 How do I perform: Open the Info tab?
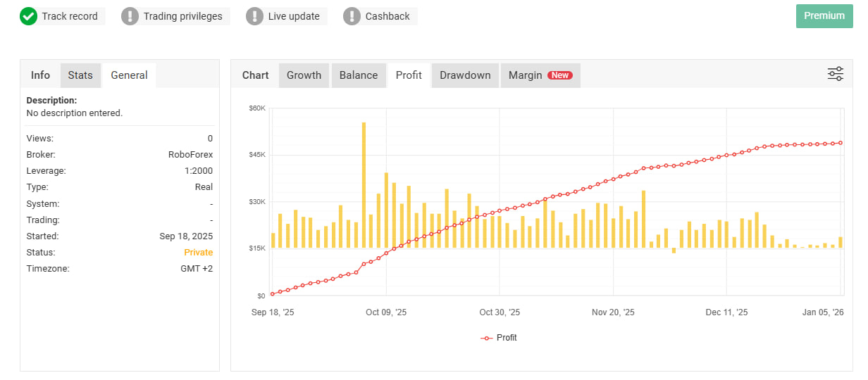[41, 75]
